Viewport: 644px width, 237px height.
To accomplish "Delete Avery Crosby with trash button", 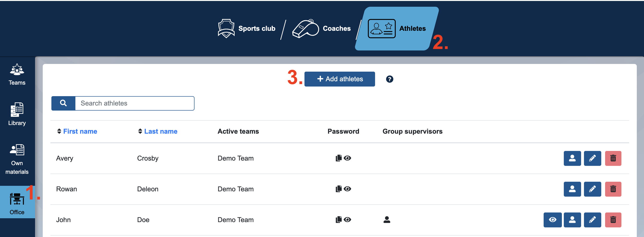I will coord(613,158).
